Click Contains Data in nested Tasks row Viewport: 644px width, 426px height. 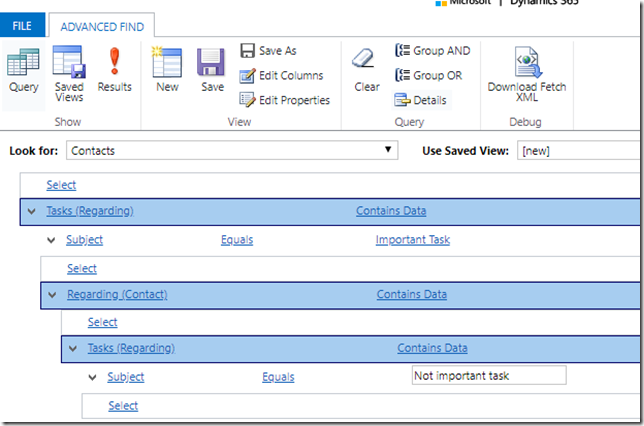pyautogui.click(x=432, y=348)
